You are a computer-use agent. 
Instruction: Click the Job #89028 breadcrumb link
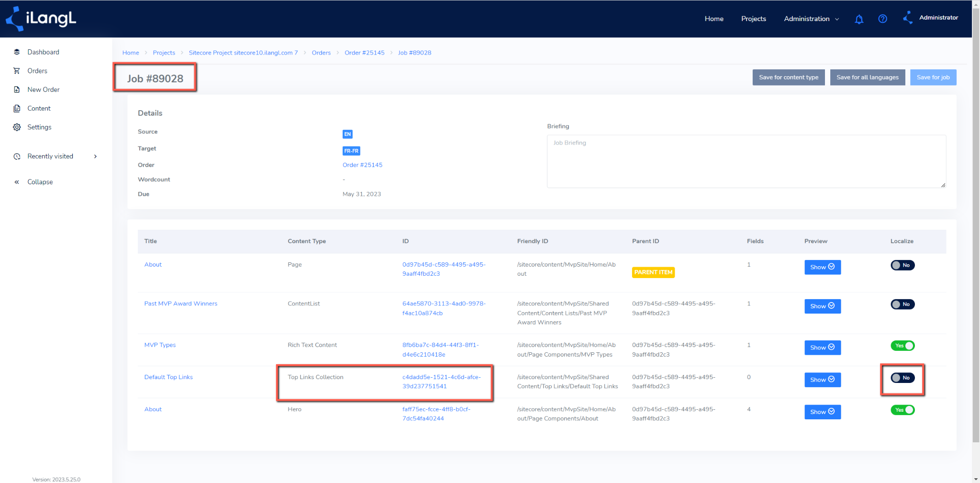(414, 53)
